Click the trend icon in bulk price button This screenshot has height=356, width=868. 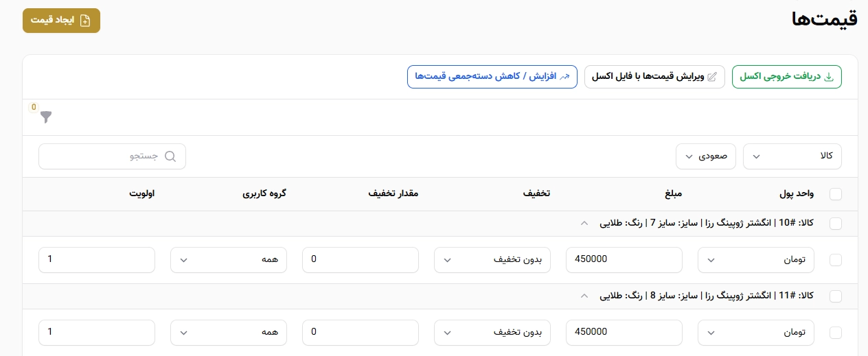(565, 77)
